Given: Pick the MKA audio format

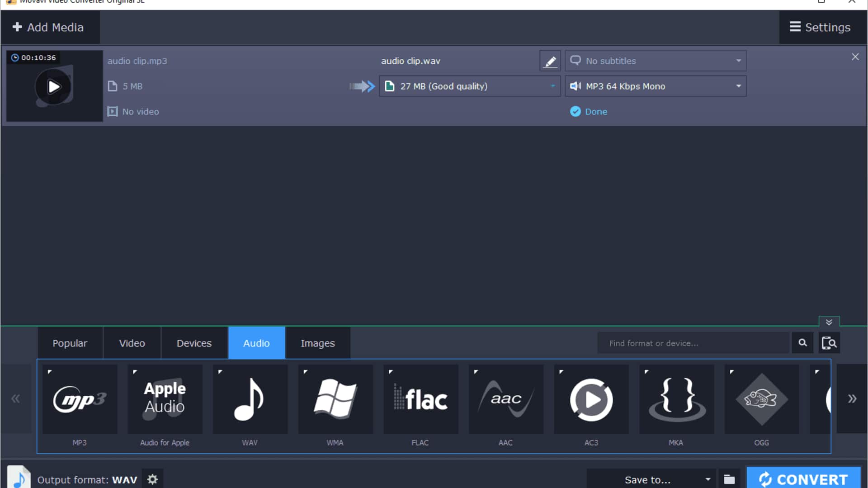Looking at the screenshot, I should click(x=676, y=399).
